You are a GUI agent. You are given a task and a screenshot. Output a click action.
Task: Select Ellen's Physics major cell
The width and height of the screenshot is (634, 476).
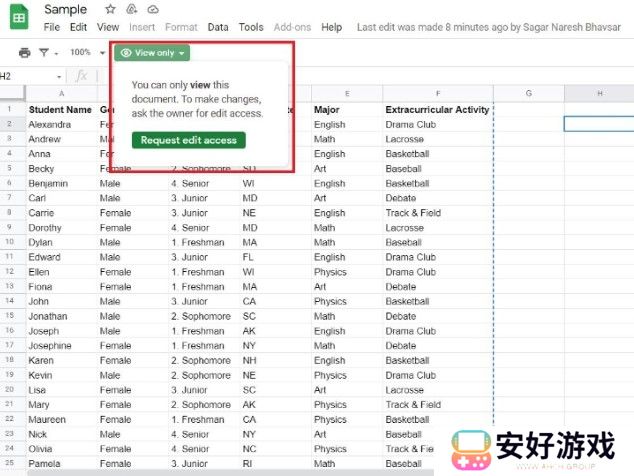coord(347,272)
